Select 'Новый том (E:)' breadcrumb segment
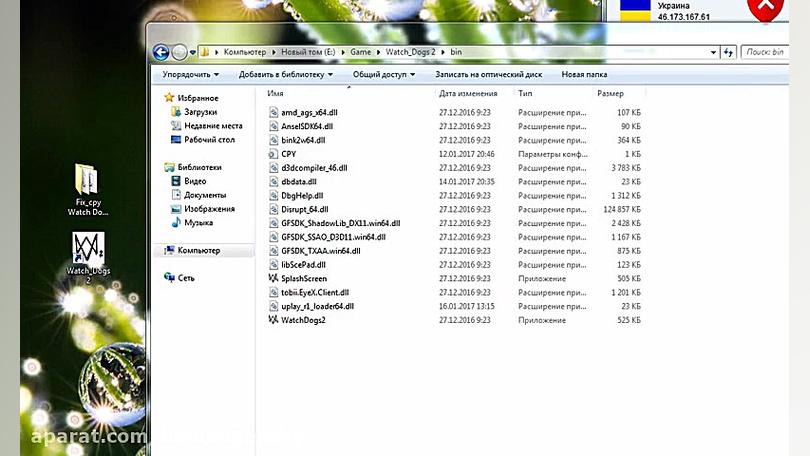The width and height of the screenshot is (810, 456). click(x=308, y=52)
